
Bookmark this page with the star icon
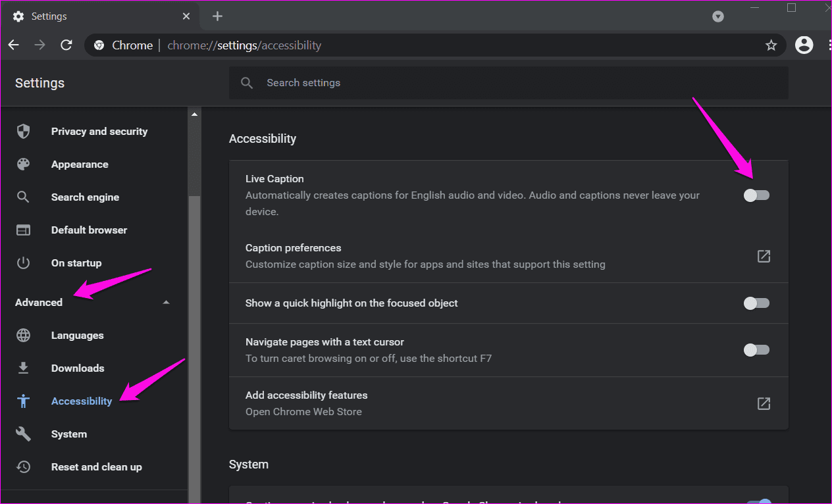click(x=771, y=45)
